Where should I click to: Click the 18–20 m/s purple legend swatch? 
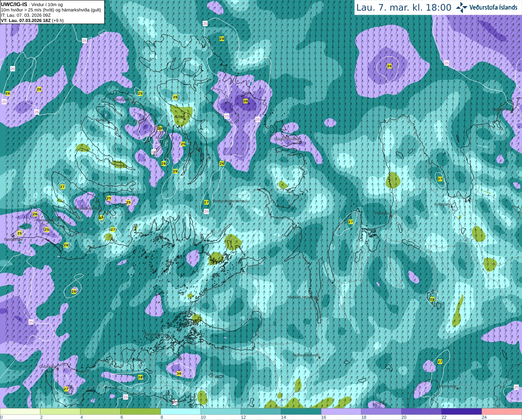pos(382,411)
